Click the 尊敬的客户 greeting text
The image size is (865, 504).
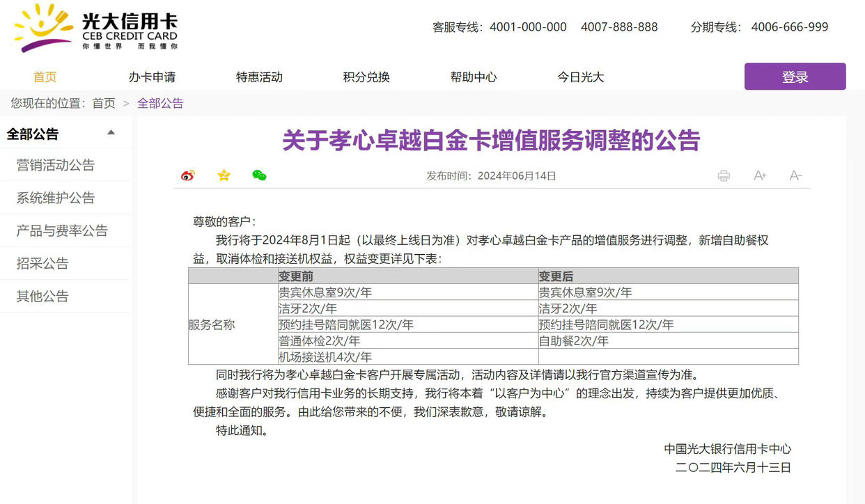click(x=224, y=221)
